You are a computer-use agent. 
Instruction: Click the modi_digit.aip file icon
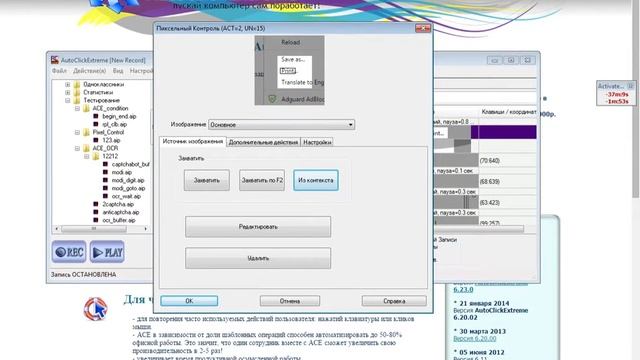[105, 180]
